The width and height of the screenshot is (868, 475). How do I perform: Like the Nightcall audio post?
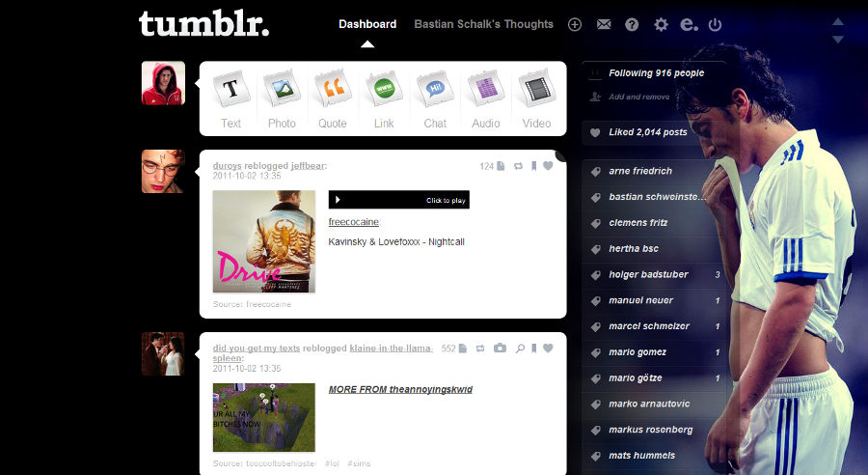(x=548, y=166)
